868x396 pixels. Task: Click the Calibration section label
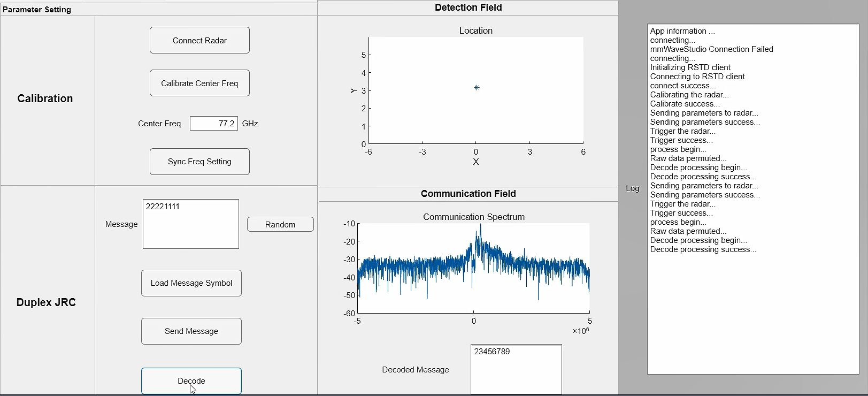45,98
